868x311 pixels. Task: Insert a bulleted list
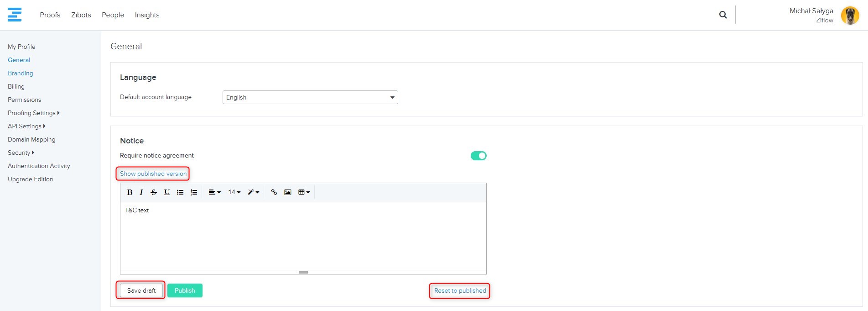pos(180,192)
